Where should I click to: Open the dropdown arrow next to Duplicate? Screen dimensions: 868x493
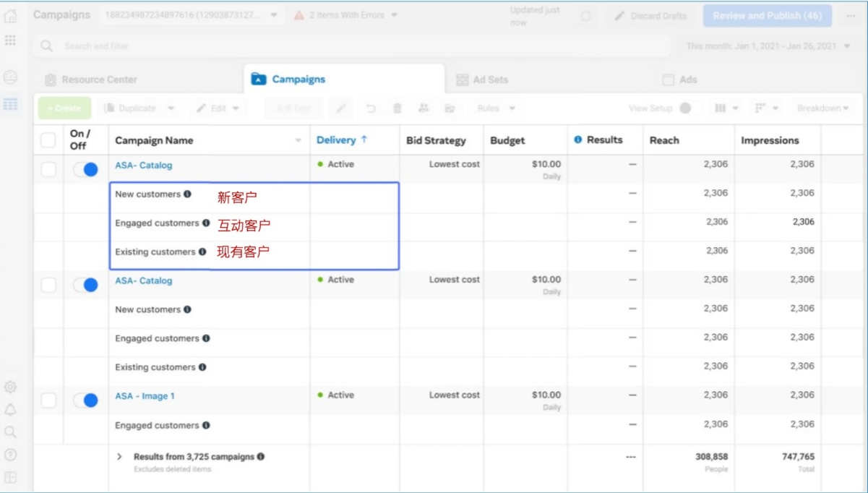(x=171, y=108)
